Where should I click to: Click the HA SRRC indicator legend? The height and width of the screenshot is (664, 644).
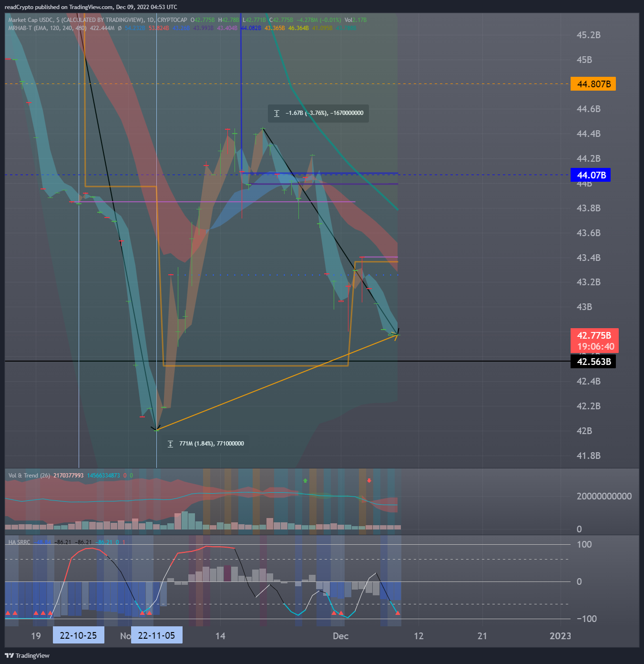tap(19, 542)
